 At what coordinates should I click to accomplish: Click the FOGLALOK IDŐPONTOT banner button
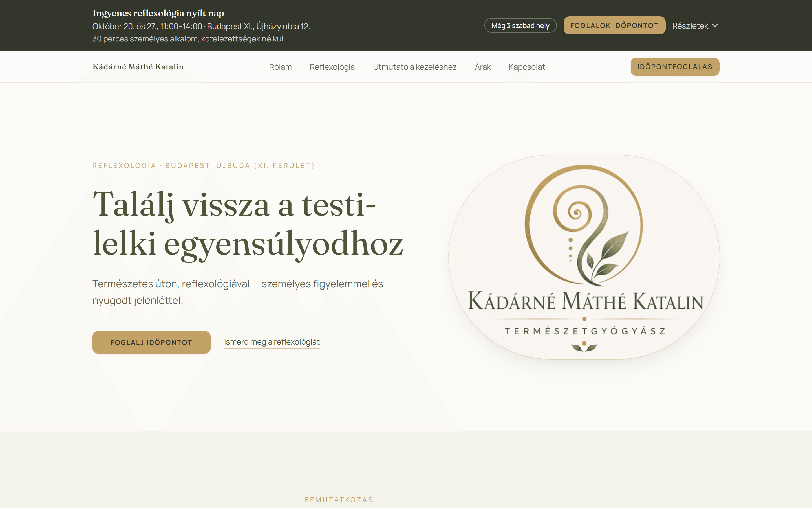(614, 25)
